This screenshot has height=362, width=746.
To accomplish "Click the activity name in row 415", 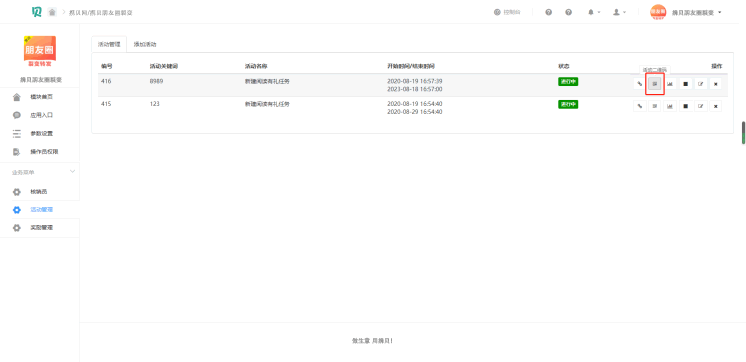I will [x=267, y=104].
